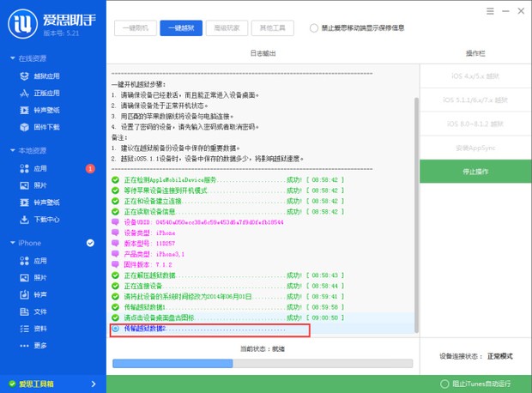The image size is (532, 393).
Task: Click the 安装AppSync button
Action: click(x=475, y=148)
